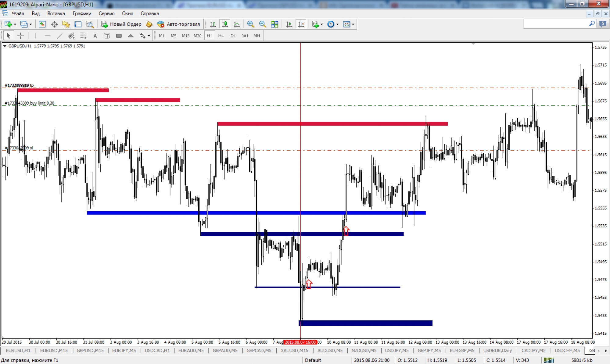Select the H4 timeframe button
The image size is (610, 364).
[221, 36]
